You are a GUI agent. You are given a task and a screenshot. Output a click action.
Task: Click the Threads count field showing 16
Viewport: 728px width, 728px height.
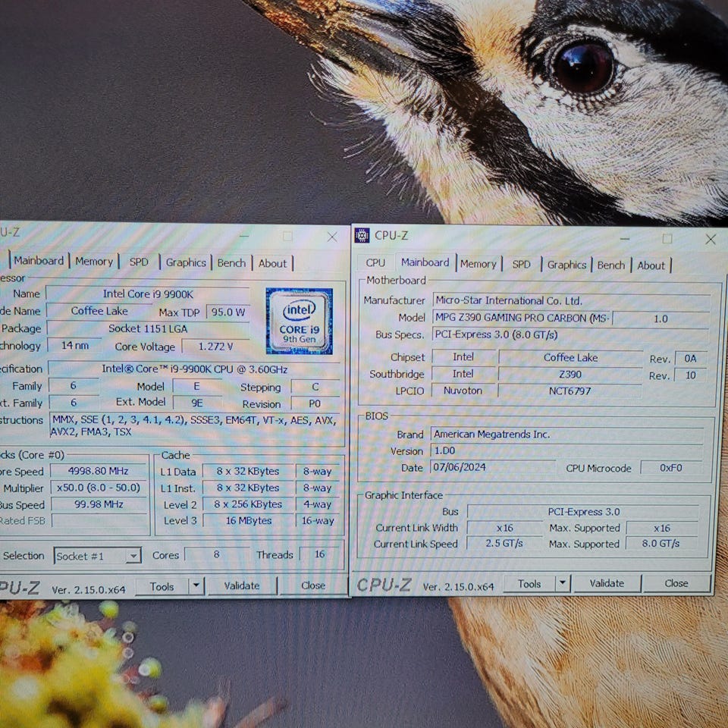pos(319,554)
